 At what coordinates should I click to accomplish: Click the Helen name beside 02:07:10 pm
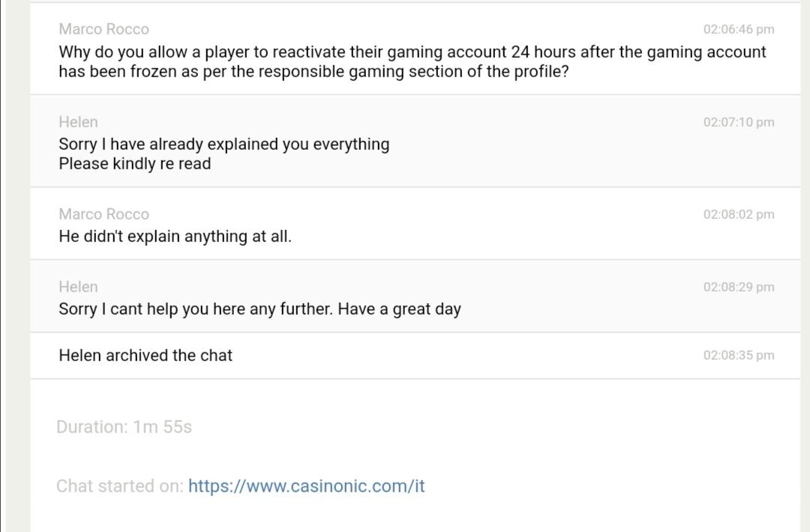tap(78, 122)
